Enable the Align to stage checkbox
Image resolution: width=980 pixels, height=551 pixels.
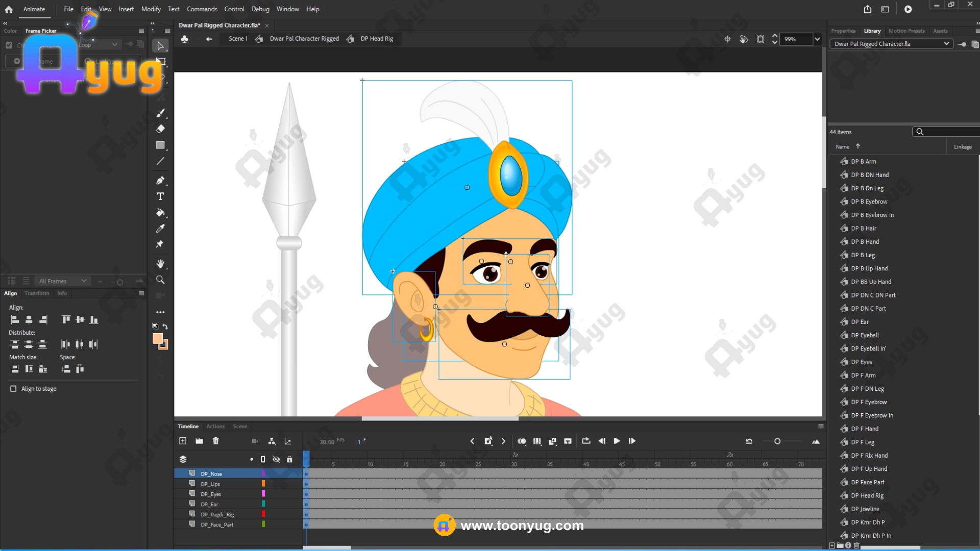tap(14, 389)
